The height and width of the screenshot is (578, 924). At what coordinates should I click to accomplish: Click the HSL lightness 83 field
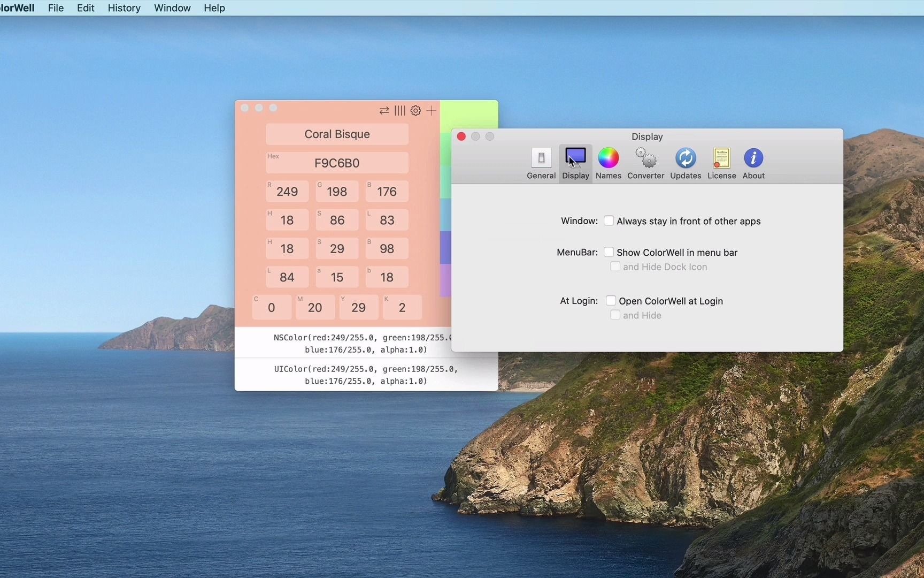pos(387,220)
